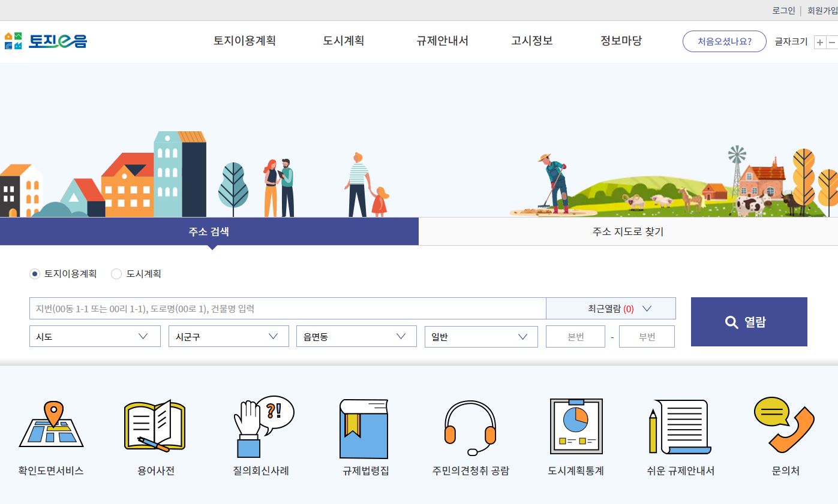Switch to the 주소 지도로 찾기 tab
The image size is (838, 504).
(x=628, y=231)
